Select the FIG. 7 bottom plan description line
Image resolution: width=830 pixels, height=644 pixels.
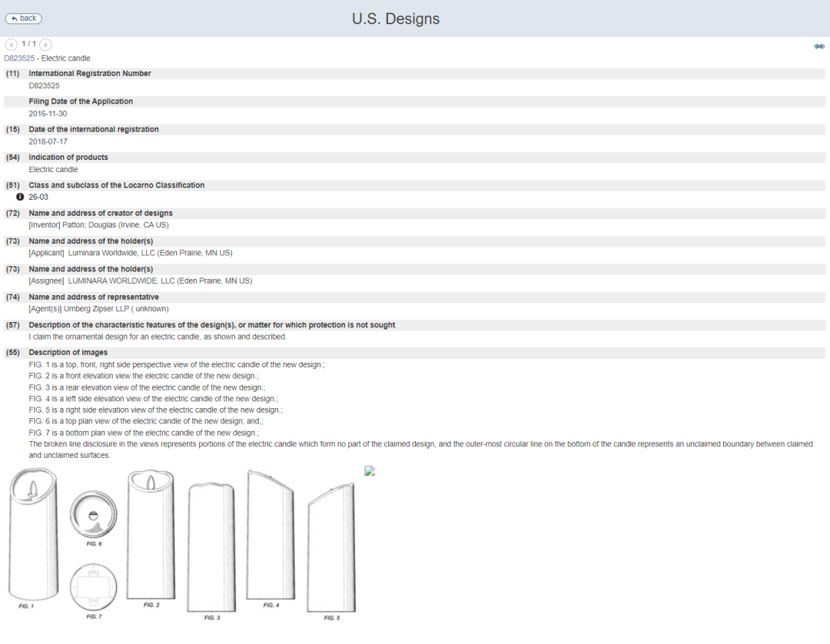pyautogui.click(x=144, y=433)
